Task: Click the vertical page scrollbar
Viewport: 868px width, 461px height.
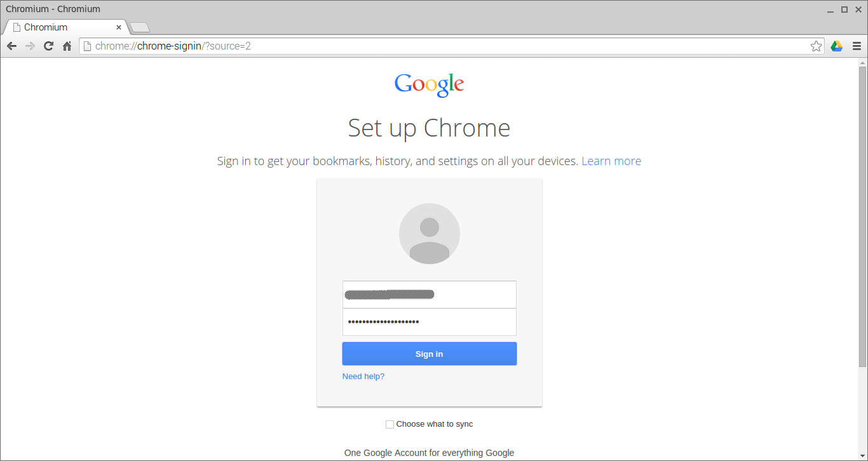Action: point(863,216)
